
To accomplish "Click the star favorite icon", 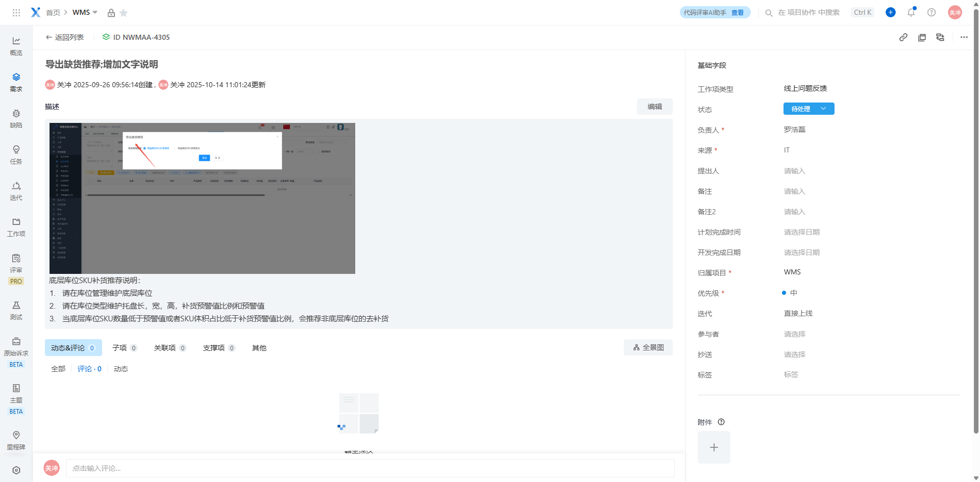I will pos(124,13).
